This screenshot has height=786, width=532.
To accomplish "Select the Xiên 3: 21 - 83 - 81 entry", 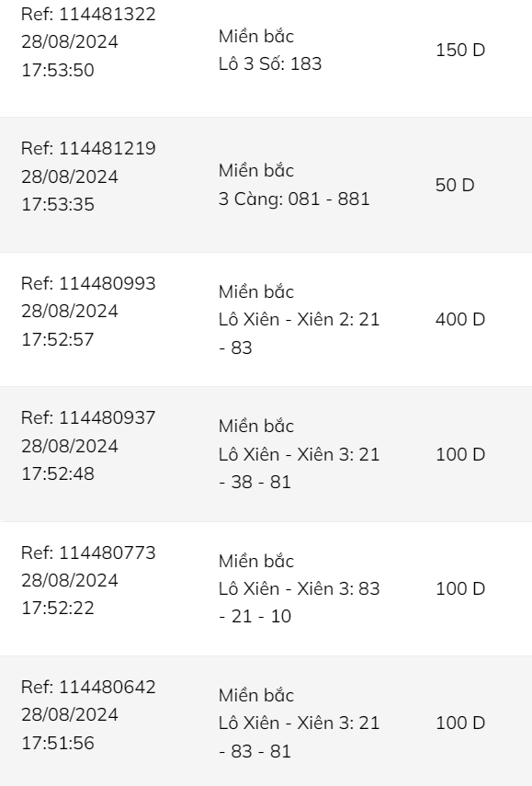I will [x=299, y=737].
